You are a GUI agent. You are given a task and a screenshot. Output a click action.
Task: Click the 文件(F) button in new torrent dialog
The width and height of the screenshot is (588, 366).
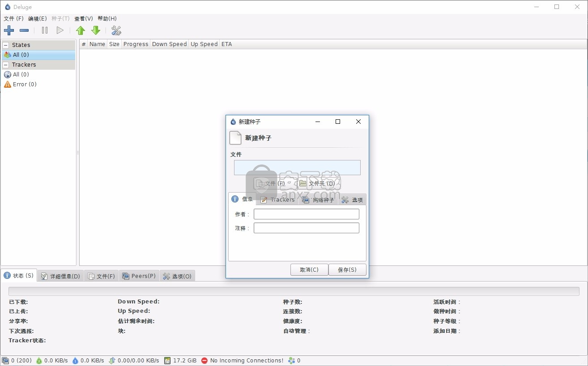271,183
